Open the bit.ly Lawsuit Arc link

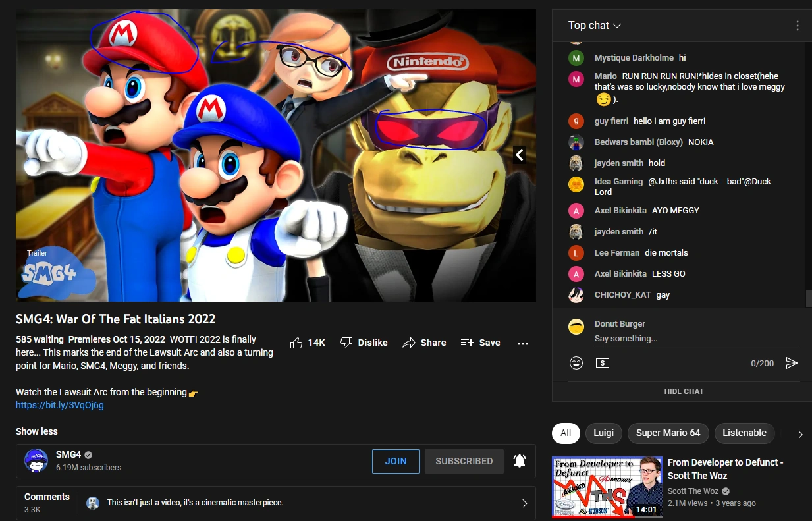tap(59, 405)
